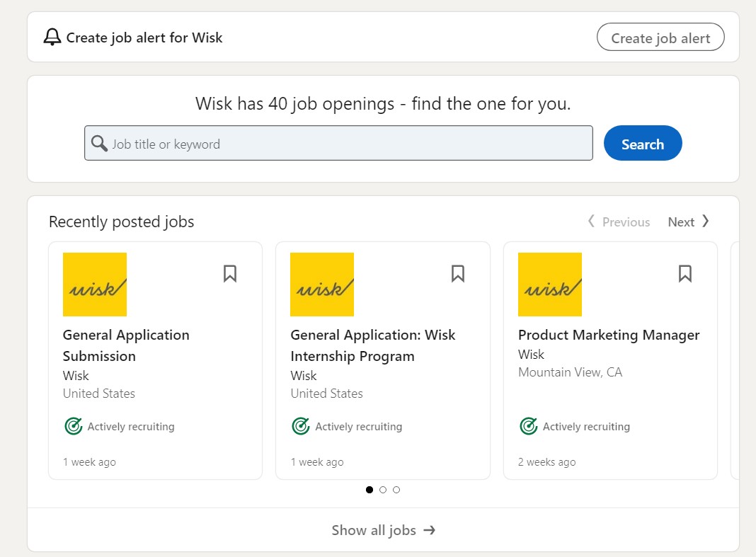
Task: Open the Wisk logo on the General Application Submission card
Action: tap(95, 284)
